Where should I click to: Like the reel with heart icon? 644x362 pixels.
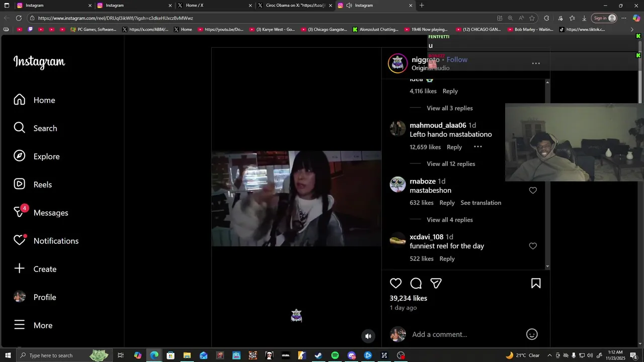coord(396,283)
